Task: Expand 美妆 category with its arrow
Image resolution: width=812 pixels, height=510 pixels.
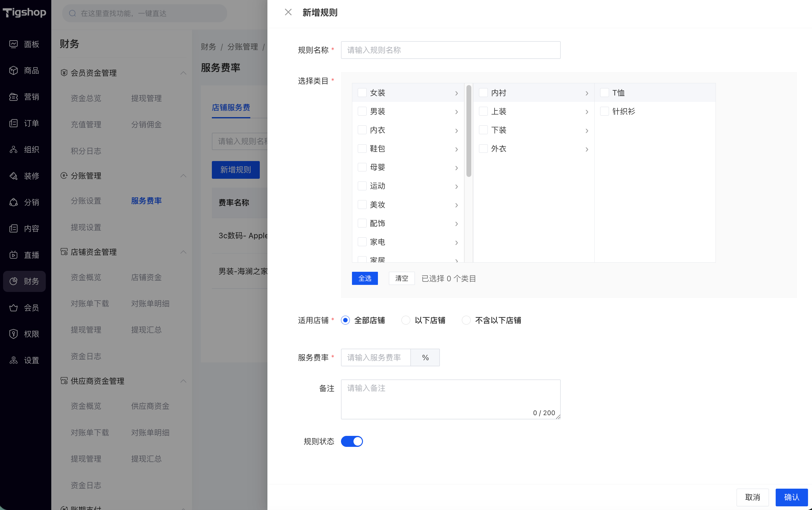Action: pyautogui.click(x=457, y=205)
